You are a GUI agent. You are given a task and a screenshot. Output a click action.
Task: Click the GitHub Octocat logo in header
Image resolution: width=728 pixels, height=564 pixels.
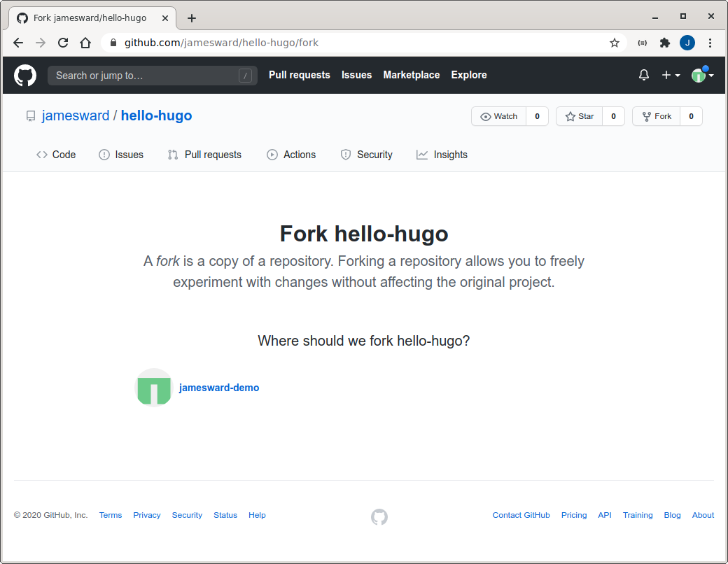point(25,75)
